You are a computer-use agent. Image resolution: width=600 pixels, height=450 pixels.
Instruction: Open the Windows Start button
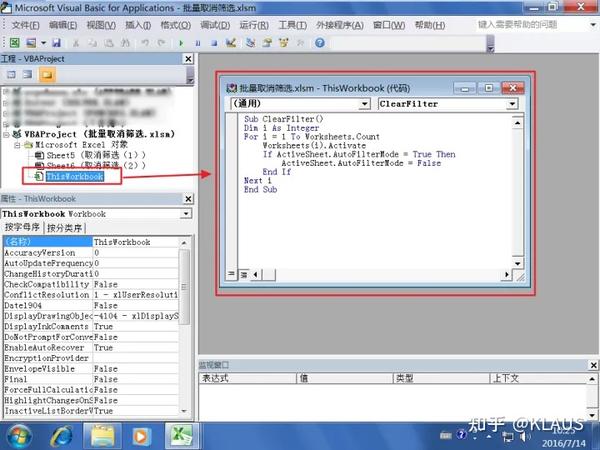click(18, 436)
